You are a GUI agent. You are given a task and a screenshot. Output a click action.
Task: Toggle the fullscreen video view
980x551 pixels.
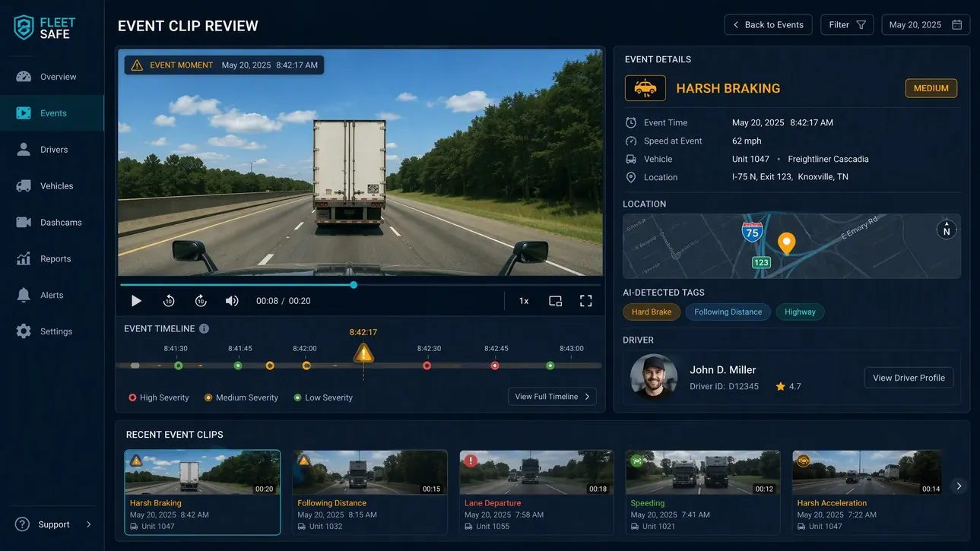pos(586,301)
